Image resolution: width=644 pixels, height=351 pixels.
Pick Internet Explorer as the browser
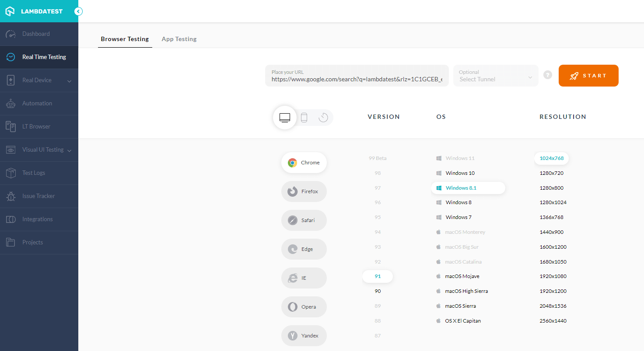coord(304,278)
